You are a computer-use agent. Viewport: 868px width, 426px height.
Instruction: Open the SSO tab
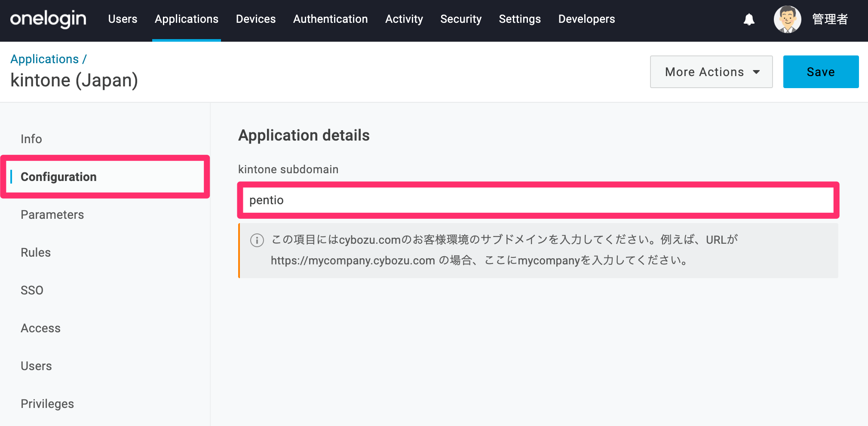coord(32,290)
